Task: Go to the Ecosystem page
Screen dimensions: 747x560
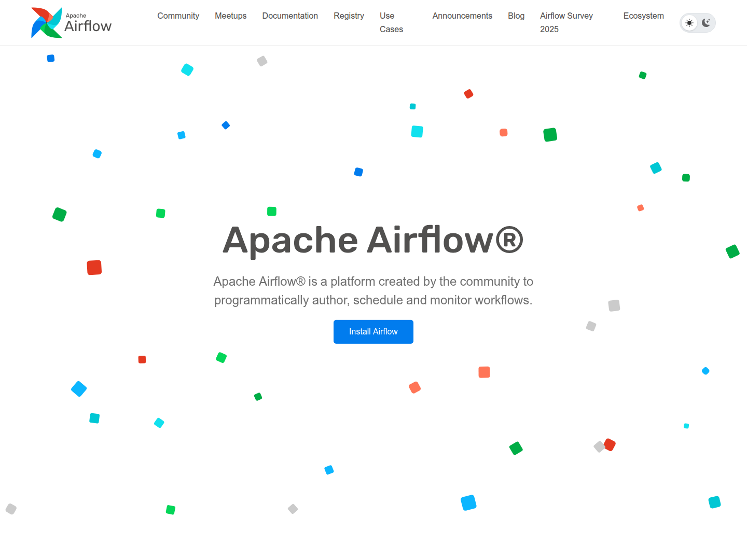Action: click(644, 16)
